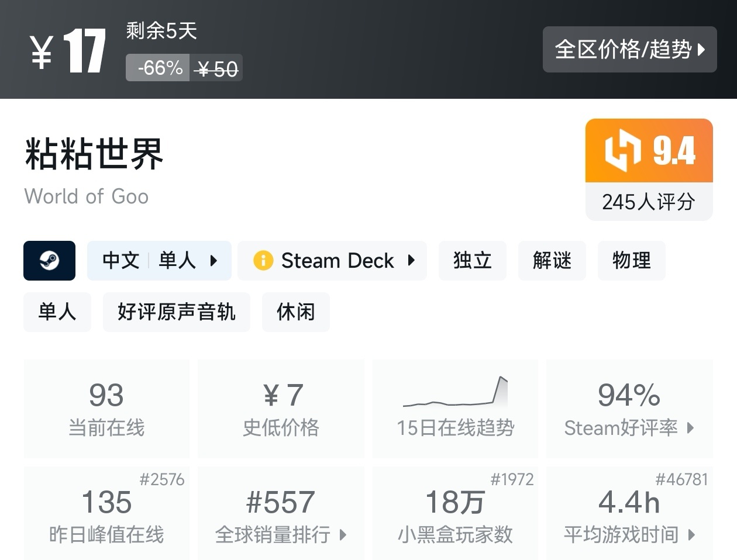Select the 解谜 (Puzzle) tag
This screenshot has width=737, height=560.
point(552,261)
